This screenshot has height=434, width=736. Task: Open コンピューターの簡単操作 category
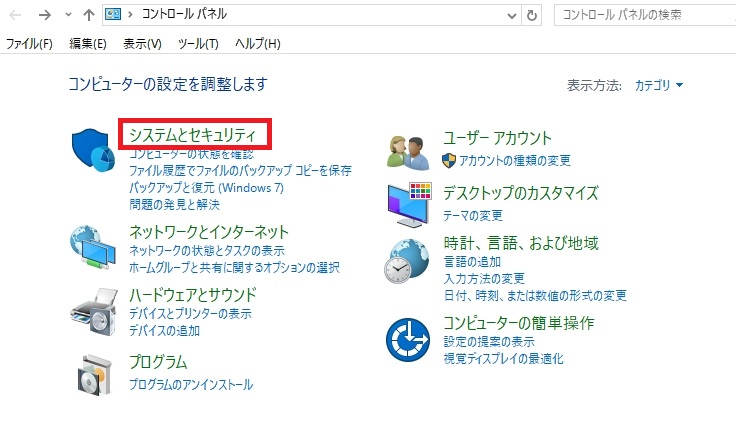[x=519, y=323]
